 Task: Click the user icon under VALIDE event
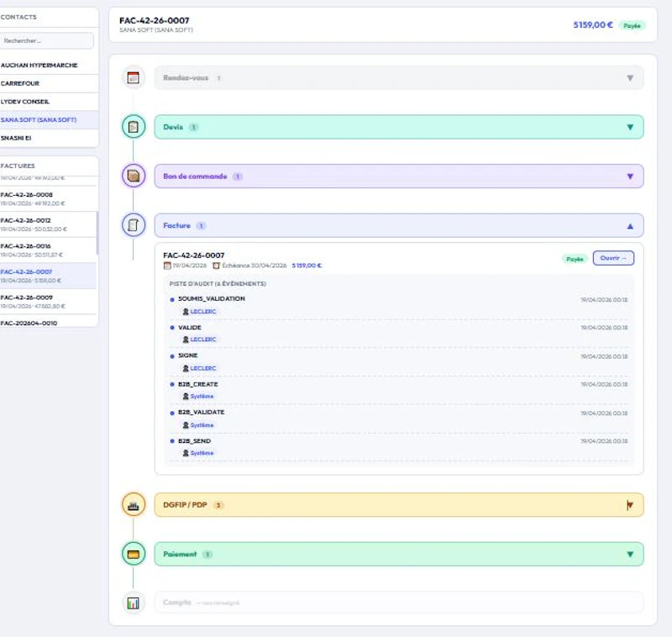click(x=186, y=340)
